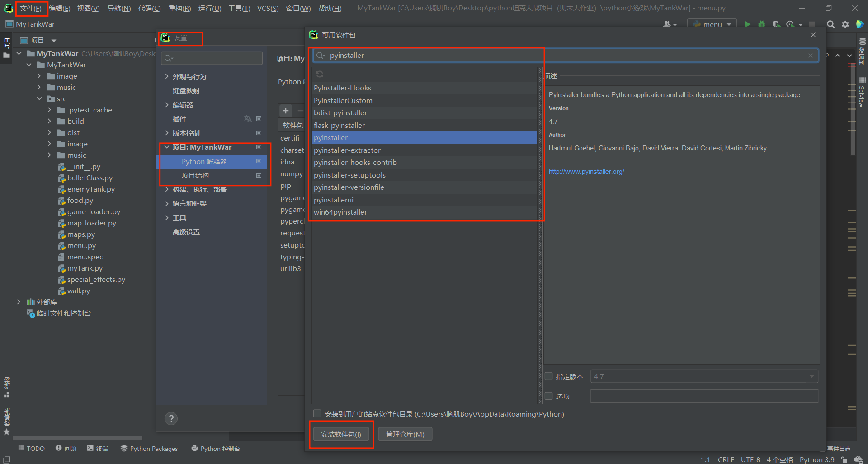Expand 外观与行为 settings section
The image size is (868, 464).
coord(167,76)
